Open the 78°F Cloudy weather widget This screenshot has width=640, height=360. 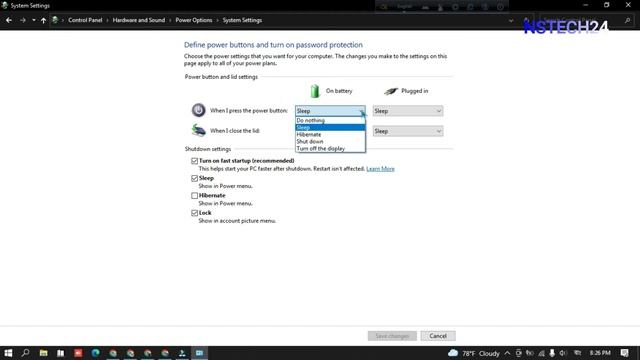(x=474, y=353)
